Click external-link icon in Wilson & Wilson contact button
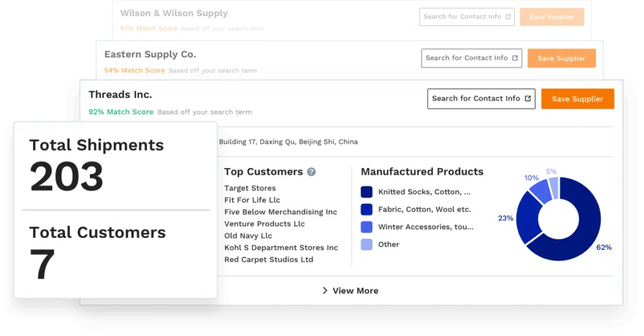This screenshot has width=644, height=336. (x=508, y=17)
